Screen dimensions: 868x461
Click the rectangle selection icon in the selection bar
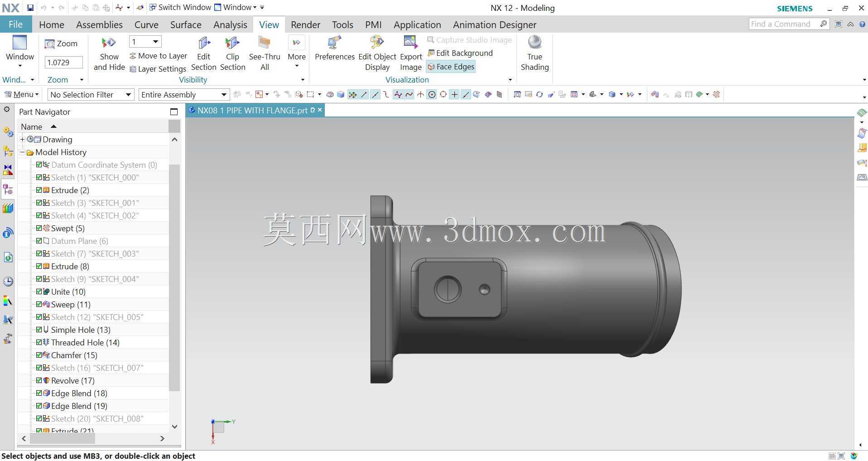coord(310,94)
